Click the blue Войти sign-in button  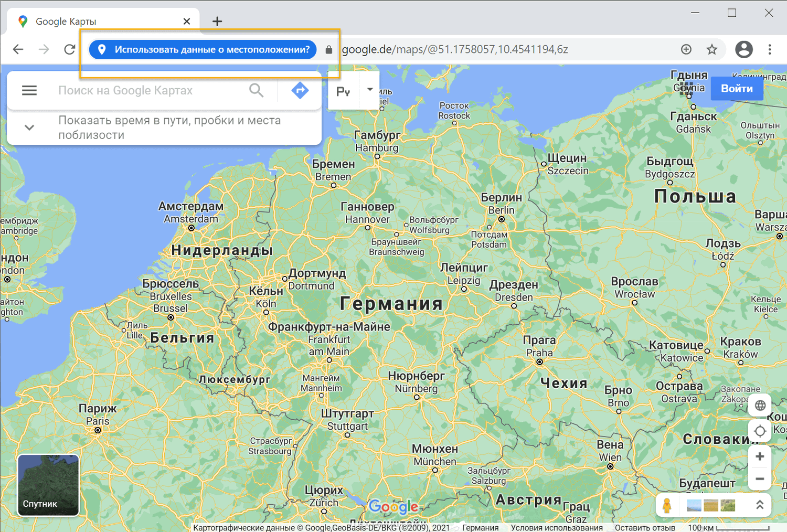[737, 89]
